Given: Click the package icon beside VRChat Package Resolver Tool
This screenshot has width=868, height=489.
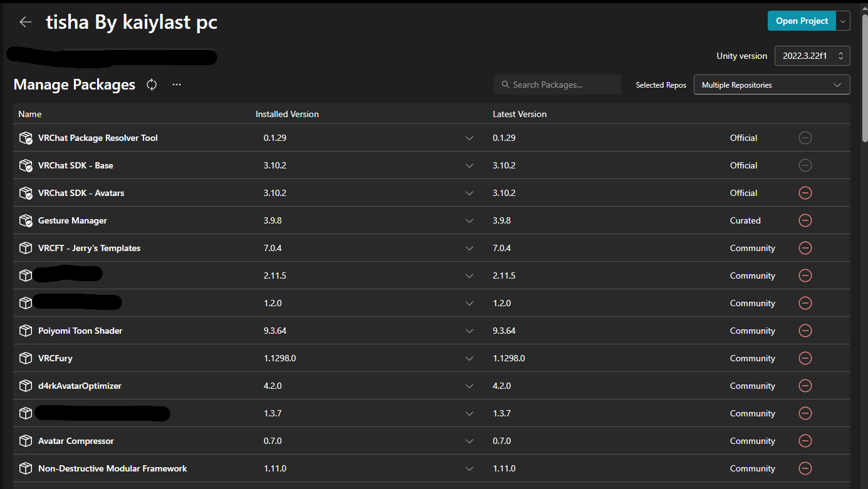Looking at the screenshot, I should (26, 138).
